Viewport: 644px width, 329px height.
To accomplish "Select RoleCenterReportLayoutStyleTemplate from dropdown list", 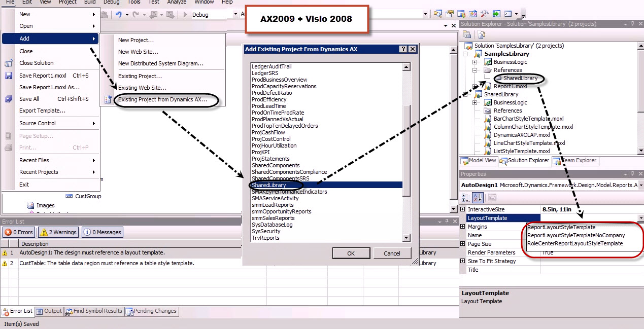I will (x=575, y=243).
